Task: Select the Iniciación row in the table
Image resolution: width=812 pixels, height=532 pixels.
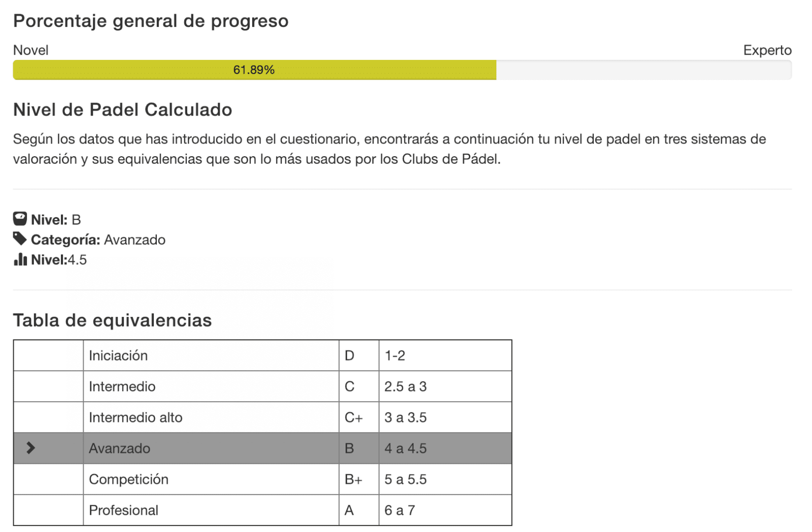Action: click(x=262, y=356)
